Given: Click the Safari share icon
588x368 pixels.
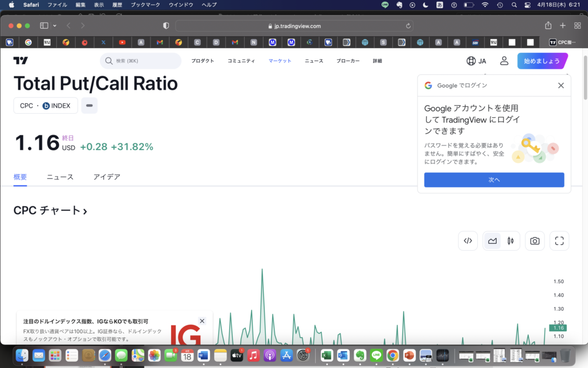Looking at the screenshot, I should [x=548, y=26].
